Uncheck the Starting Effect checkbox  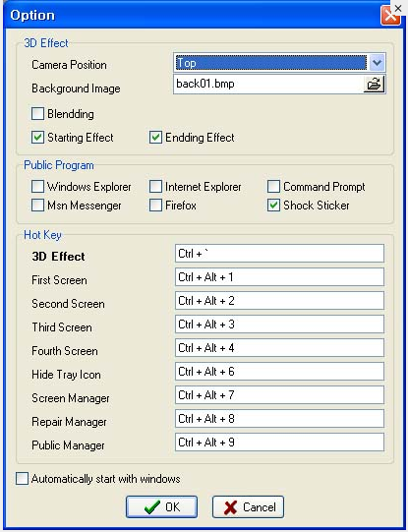(37, 138)
